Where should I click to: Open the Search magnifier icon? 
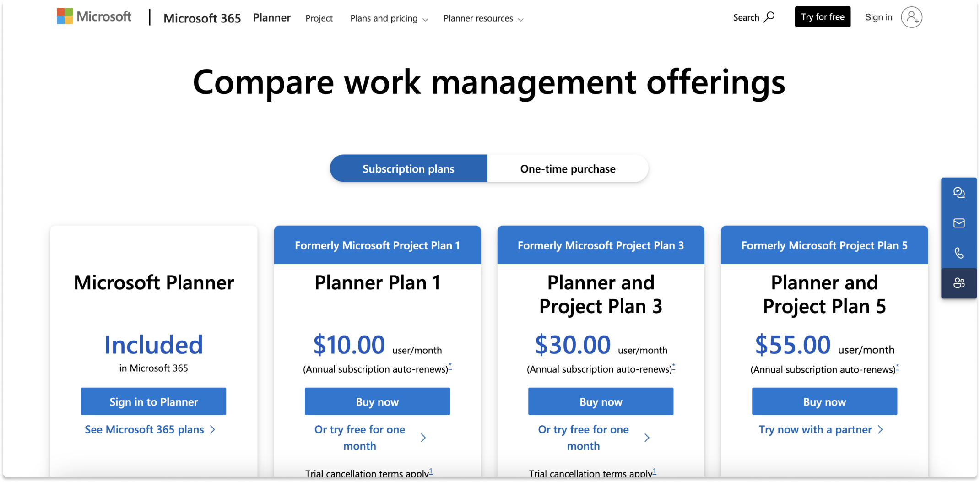[770, 16]
